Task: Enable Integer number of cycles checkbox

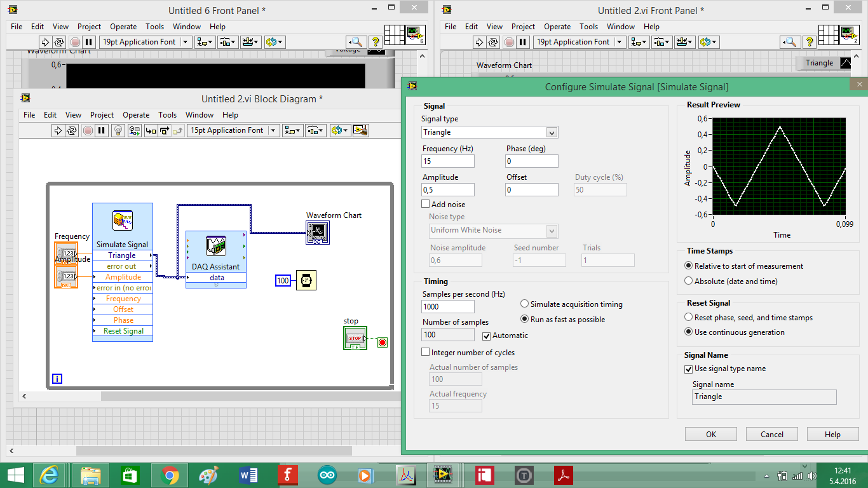Action: [x=426, y=353]
